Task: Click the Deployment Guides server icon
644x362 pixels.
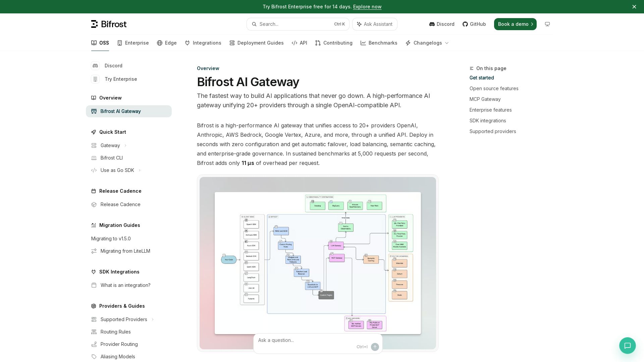Action: (x=232, y=43)
